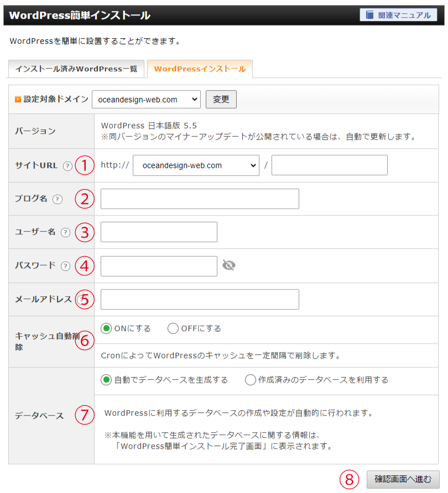Select 作成済みのデータベースを利用する radio button
The width and height of the screenshot is (448, 493).
coord(250,380)
